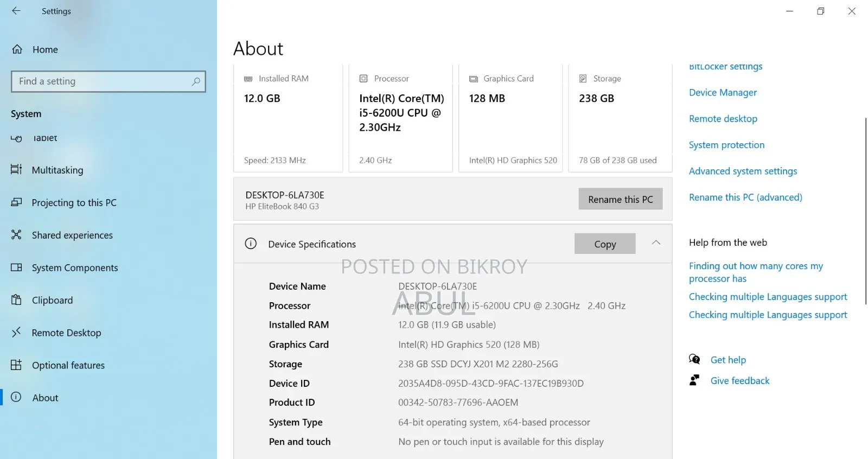This screenshot has width=868, height=459.
Task: Click the Get help chat icon
Action: tap(694, 359)
